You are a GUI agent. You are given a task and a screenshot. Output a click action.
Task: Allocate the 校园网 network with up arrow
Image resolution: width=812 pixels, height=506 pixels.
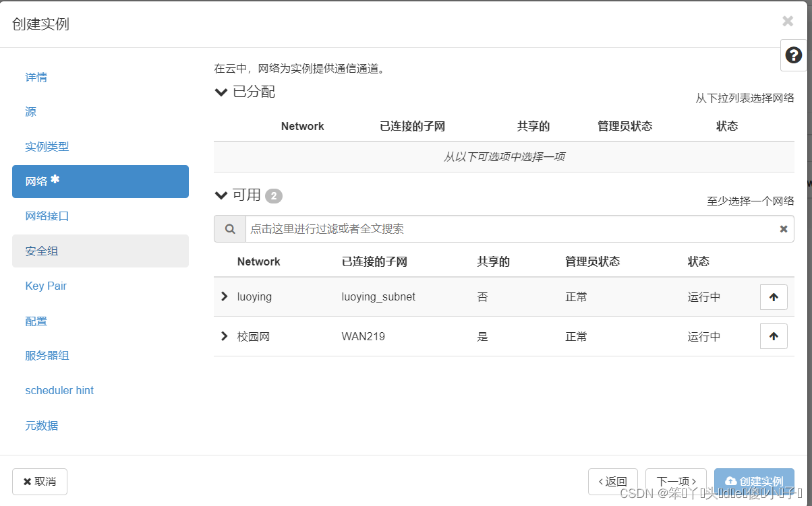(x=773, y=336)
